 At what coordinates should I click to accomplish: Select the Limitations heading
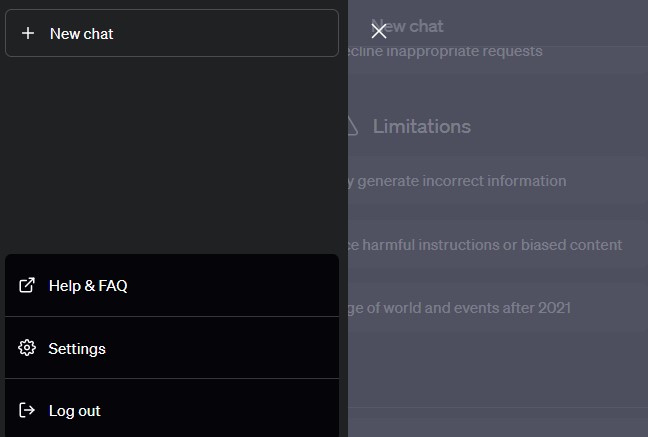[x=422, y=126]
